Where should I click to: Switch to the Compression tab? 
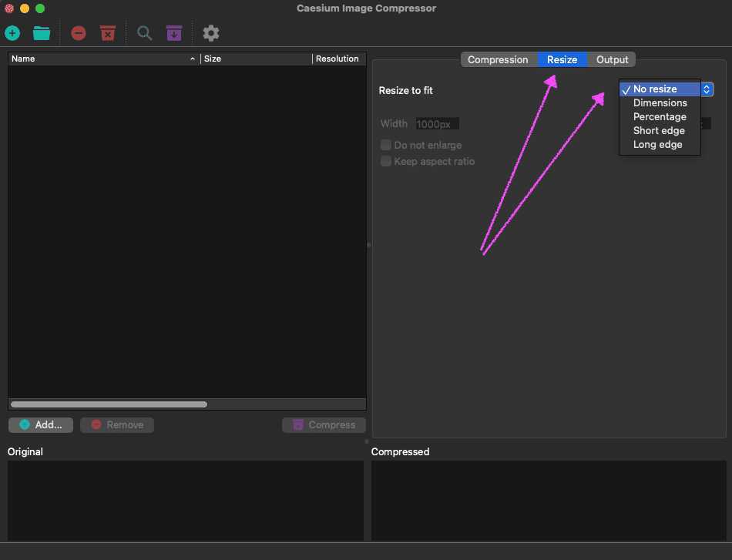point(498,59)
